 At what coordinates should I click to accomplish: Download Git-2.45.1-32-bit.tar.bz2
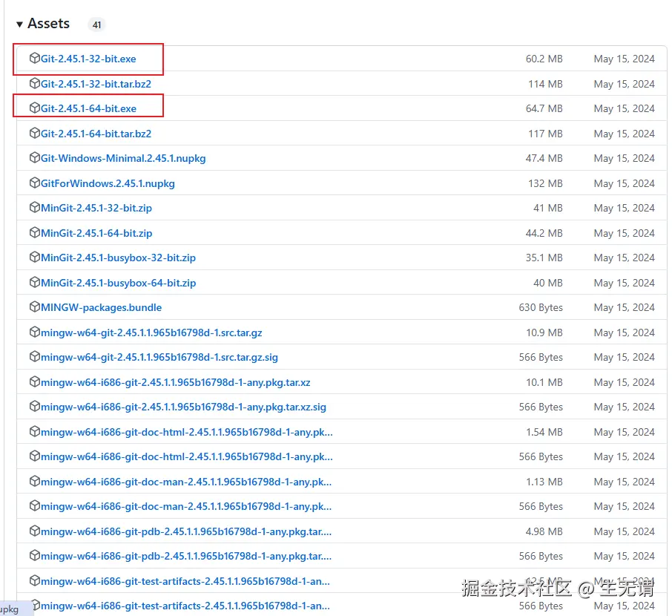click(x=96, y=84)
